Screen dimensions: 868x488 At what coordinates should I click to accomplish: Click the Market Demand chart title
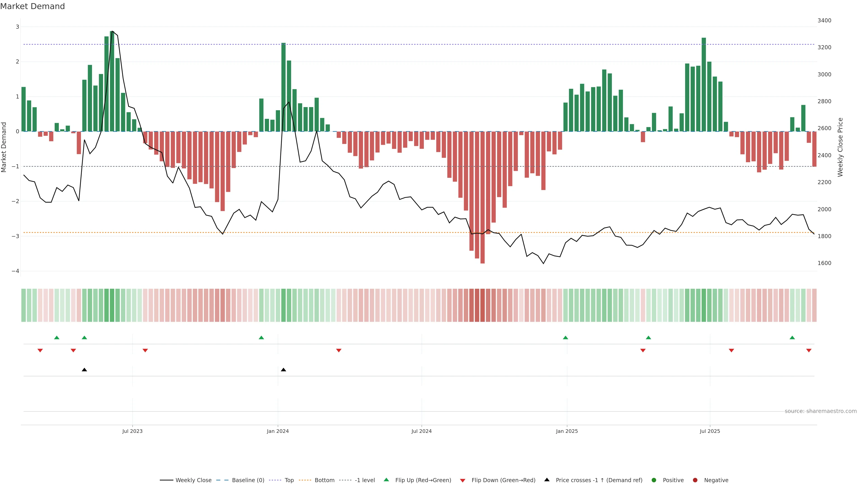click(32, 6)
